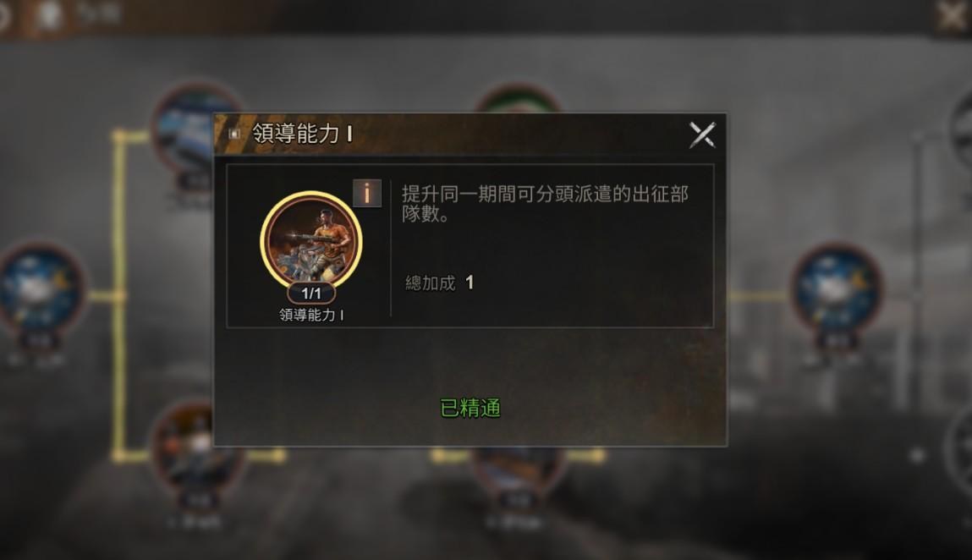Screen dimensions: 972x560
Task: Close the 領導能力 I dialog
Action: click(702, 135)
